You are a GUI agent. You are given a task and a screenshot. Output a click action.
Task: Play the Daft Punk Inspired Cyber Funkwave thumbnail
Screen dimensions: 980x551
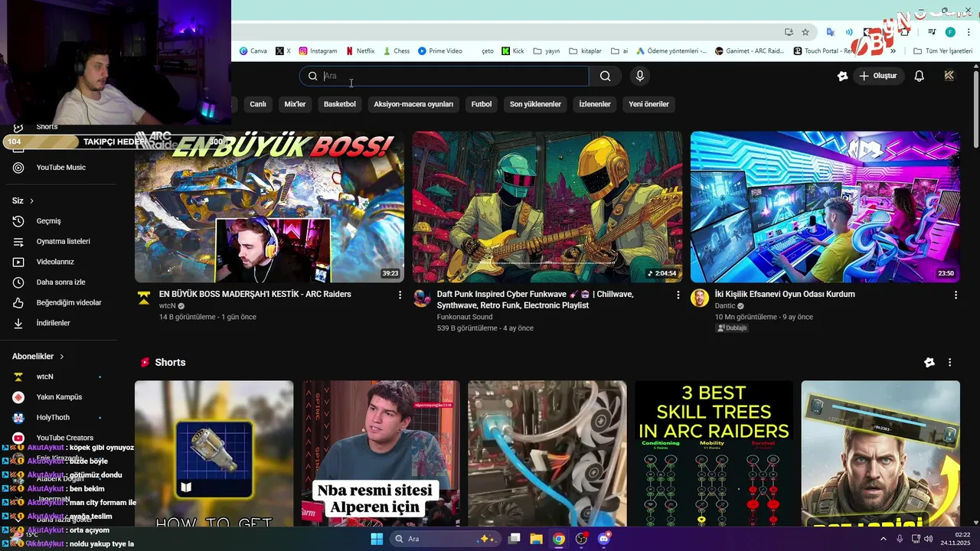coord(547,207)
